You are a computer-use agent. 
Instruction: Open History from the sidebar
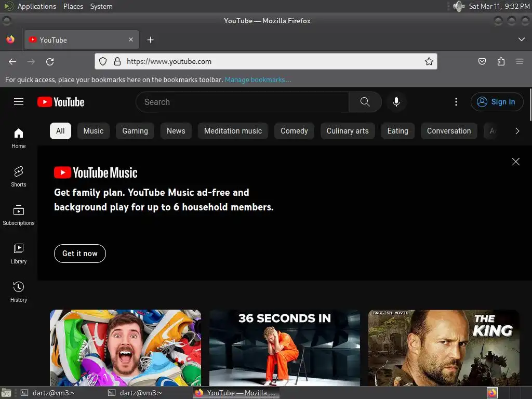tap(19, 292)
